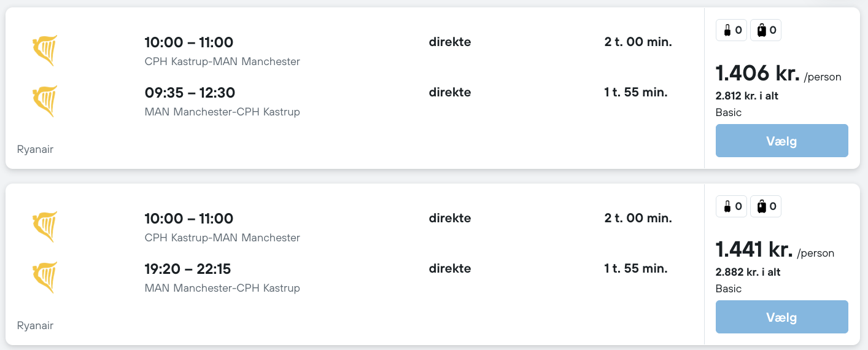Click the 1.406 kr. per person price
The image size is (868, 350).
(758, 74)
